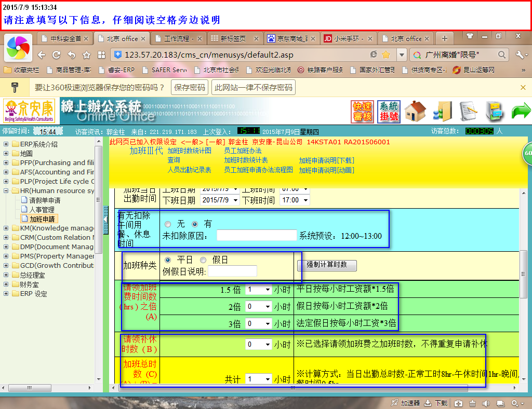Click the notepad with pencil icon

469,111
